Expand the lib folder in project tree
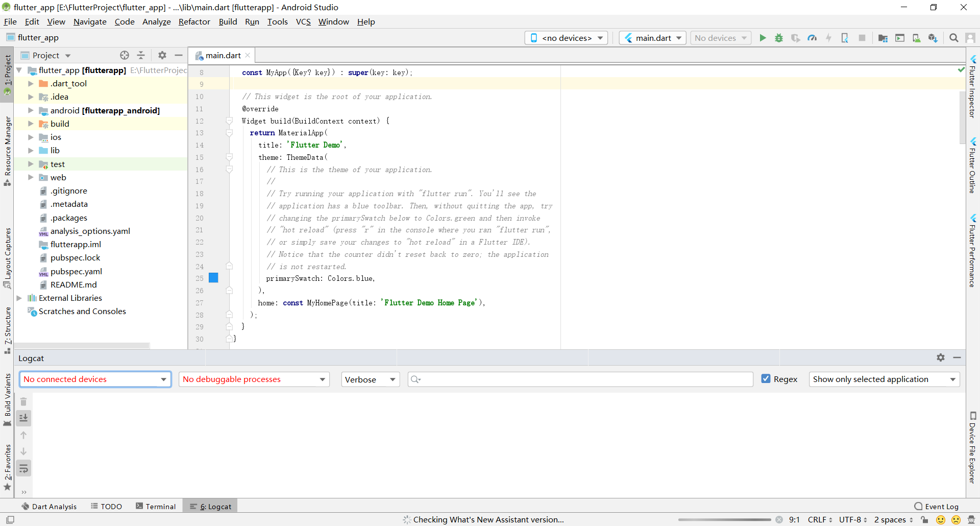 pyautogui.click(x=31, y=151)
